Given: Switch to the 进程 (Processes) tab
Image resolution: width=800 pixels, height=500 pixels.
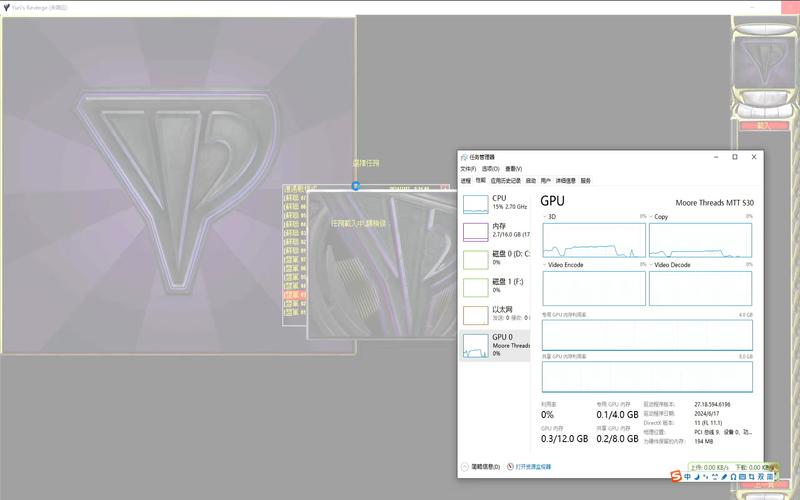Looking at the screenshot, I should (x=465, y=181).
